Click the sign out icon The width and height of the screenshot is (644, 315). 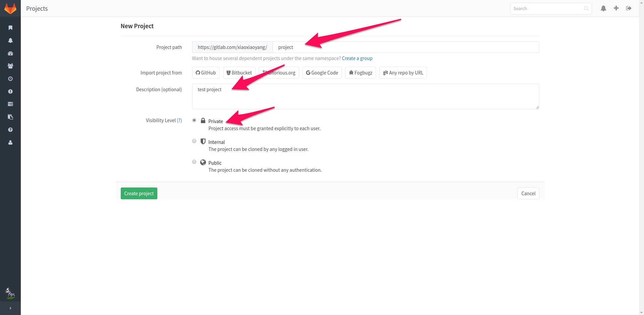629,8
